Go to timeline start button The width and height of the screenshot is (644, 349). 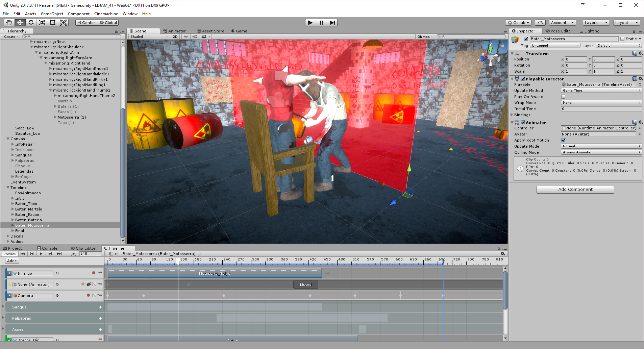point(23,254)
